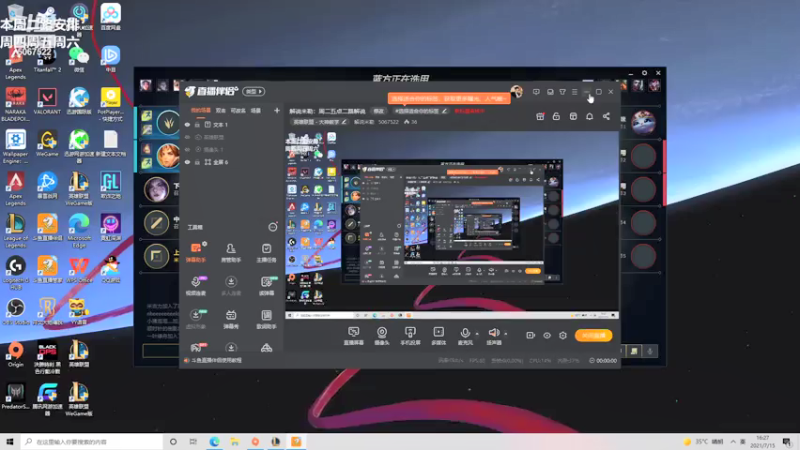Open 斗鱼直播伴侣使用教程 link
The height and width of the screenshot is (450, 800).
pyautogui.click(x=216, y=360)
